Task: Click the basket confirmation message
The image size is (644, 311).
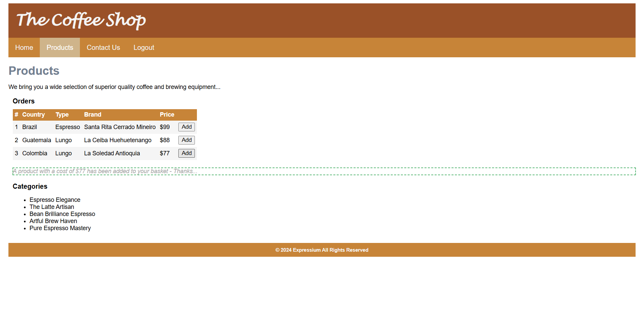Action: [x=105, y=171]
